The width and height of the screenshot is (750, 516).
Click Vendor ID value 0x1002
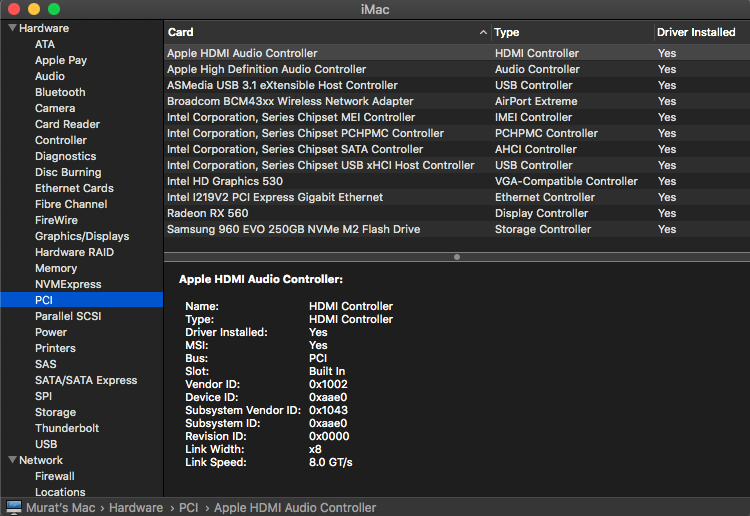point(328,384)
